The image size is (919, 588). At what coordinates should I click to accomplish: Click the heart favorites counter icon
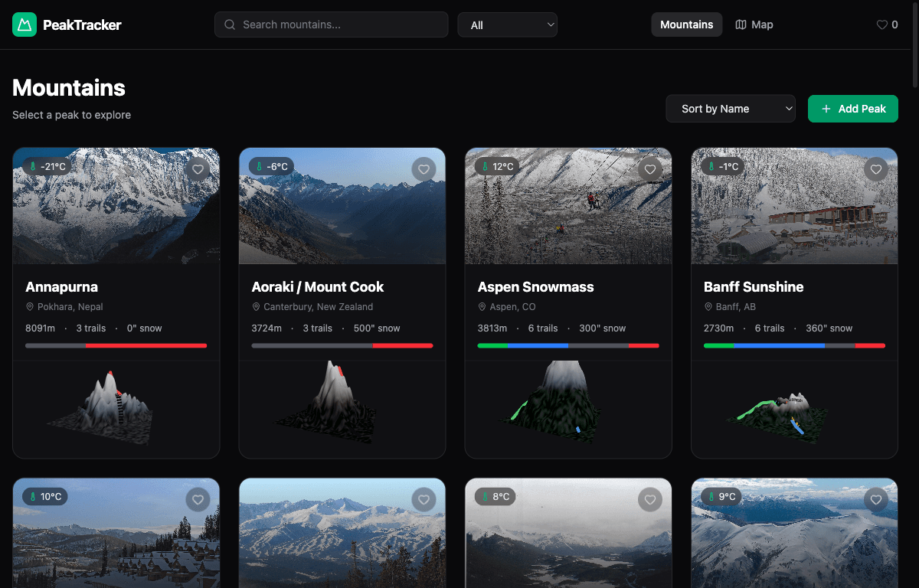(881, 24)
